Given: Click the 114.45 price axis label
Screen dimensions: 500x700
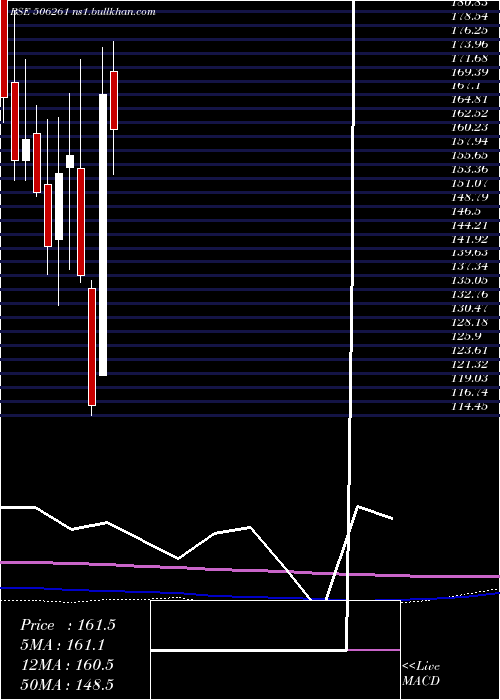Looking at the screenshot, I should point(470,406).
